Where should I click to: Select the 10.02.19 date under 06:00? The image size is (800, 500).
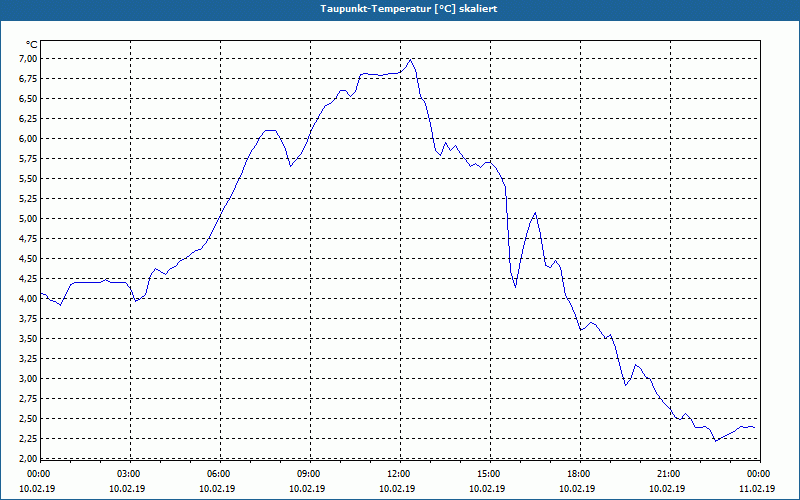pyautogui.click(x=217, y=489)
